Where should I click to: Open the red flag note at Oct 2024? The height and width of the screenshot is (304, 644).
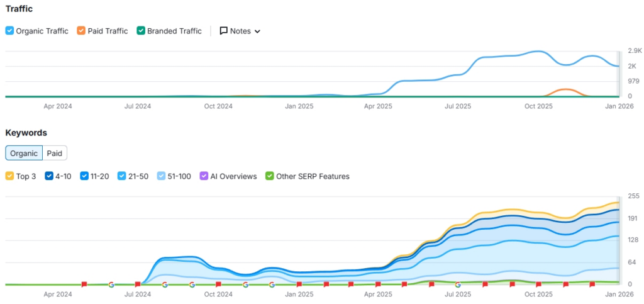tap(218, 284)
